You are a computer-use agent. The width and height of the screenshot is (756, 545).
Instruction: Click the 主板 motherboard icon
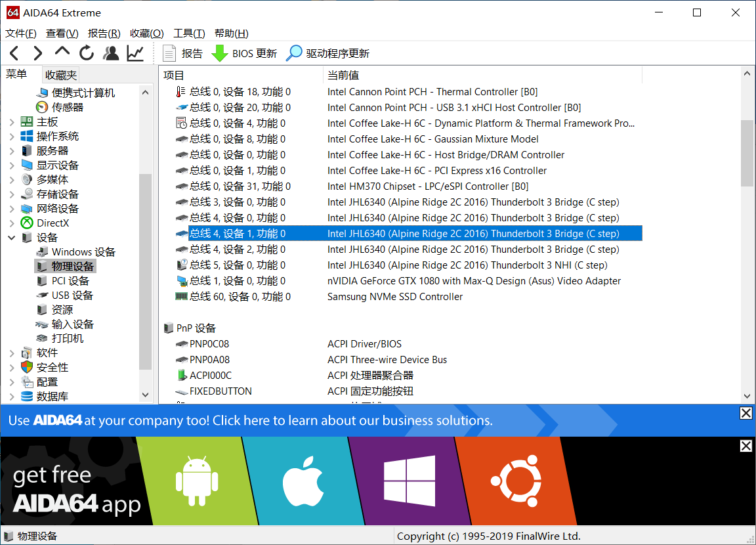point(27,121)
